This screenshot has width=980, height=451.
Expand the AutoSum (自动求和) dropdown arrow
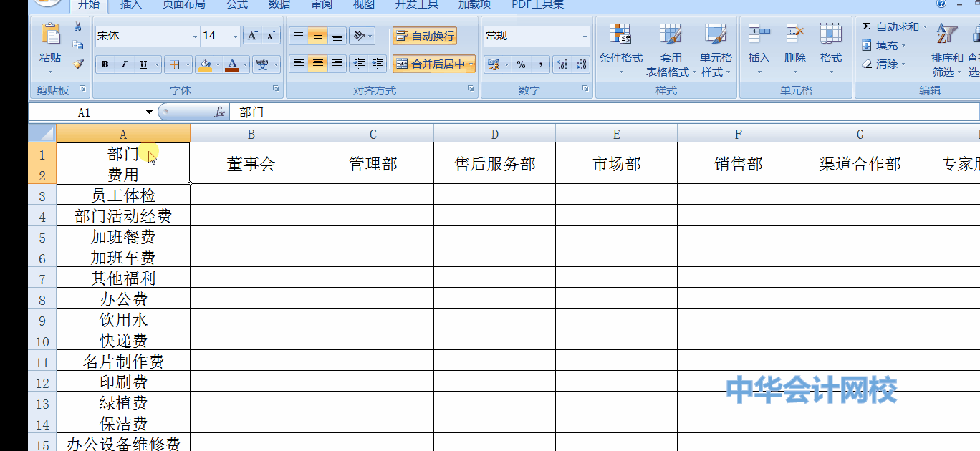point(925,27)
